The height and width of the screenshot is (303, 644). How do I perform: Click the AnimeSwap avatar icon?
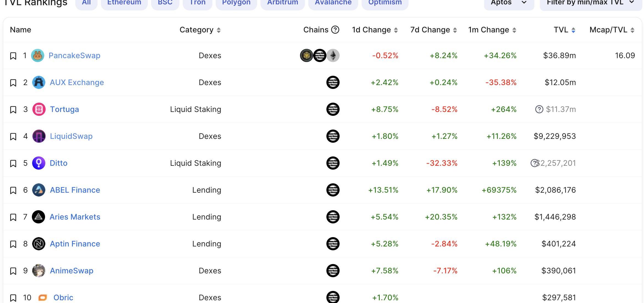tap(39, 271)
